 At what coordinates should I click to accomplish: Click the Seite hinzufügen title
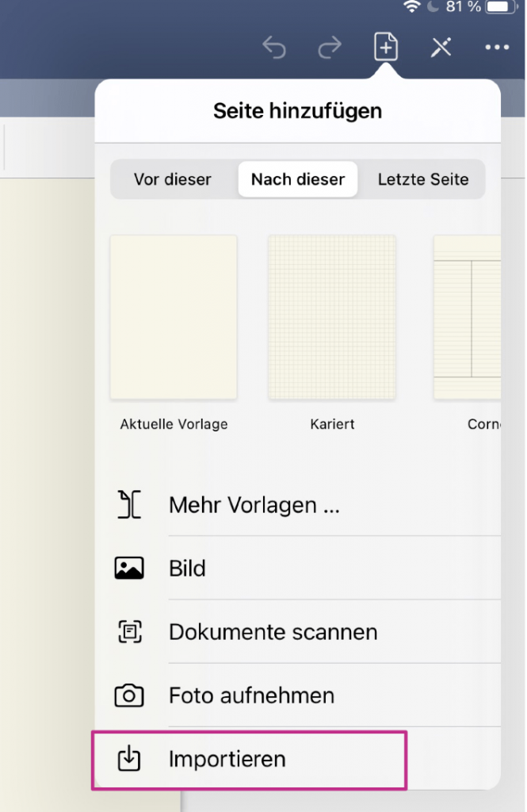coord(298,111)
